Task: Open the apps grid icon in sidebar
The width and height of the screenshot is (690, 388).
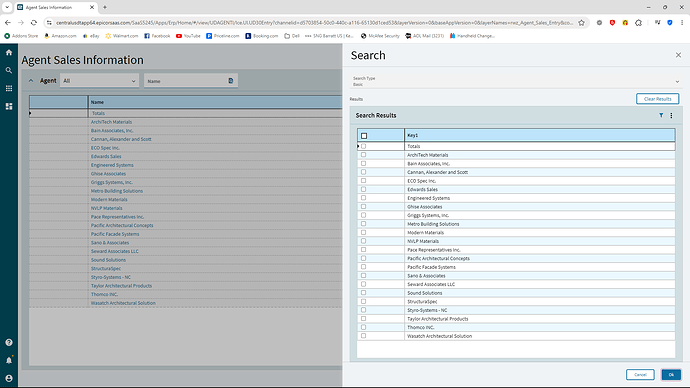Action: click(x=9, y=88)
